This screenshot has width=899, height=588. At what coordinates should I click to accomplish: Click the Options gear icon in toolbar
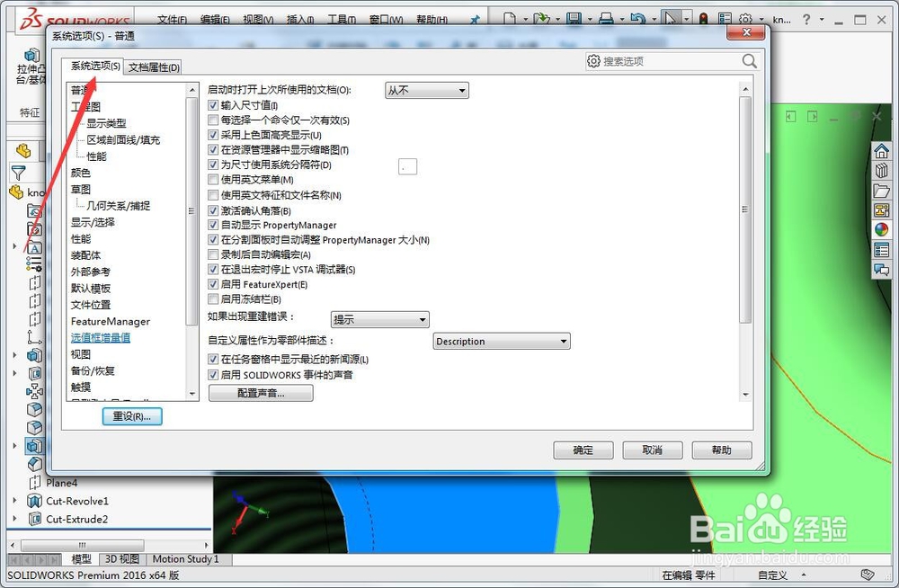tap(745, 19)
